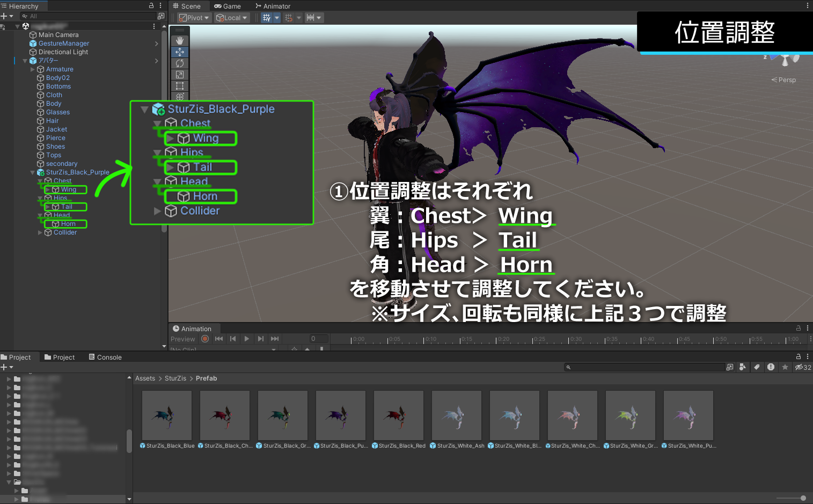Open the Pivot dropdown in the toolbar
The width and height of the screenshot is (813, 504).
point(193,17)
